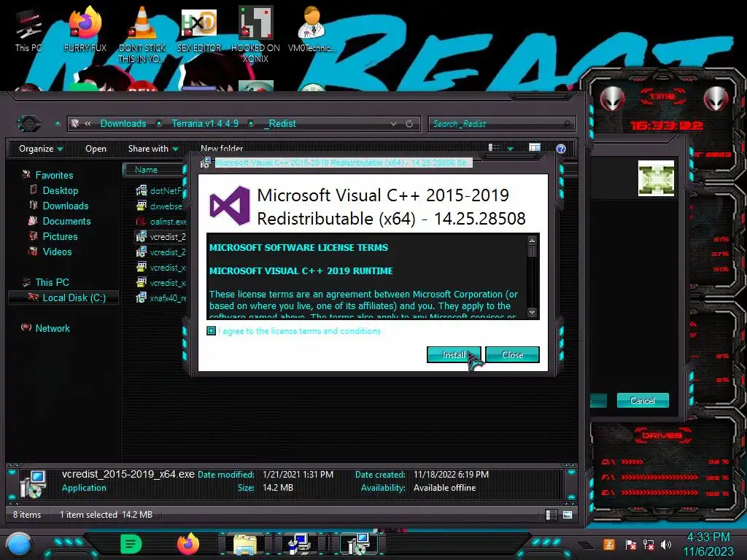Click the Visual Studio purple logo in the installer
Screen dimensions: 747x560
coord(230,206)
